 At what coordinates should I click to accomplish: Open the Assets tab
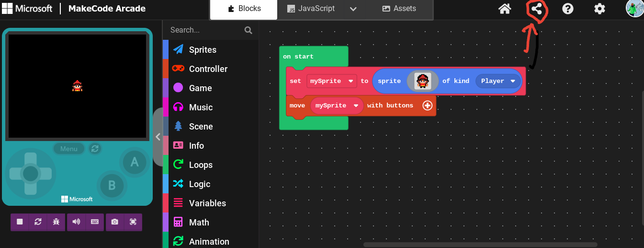[399, 9]
